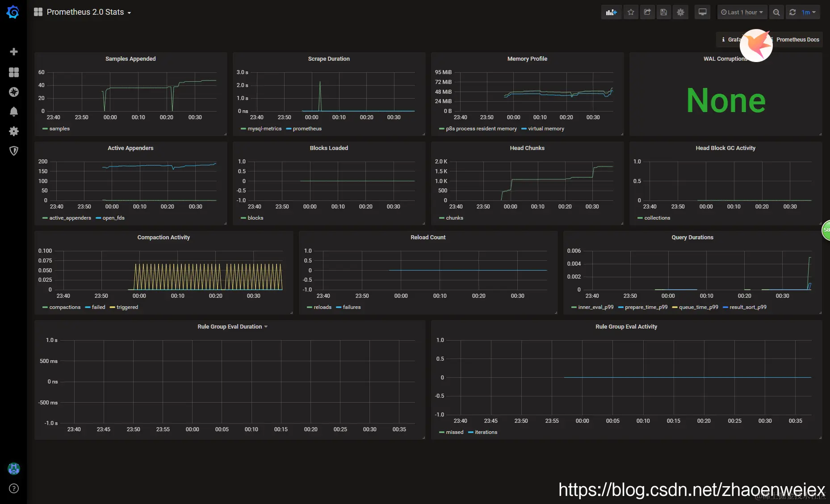830x504 pixels.
Task: Click the Compaction Activity panel title
Action: click(x=163, y=237)
